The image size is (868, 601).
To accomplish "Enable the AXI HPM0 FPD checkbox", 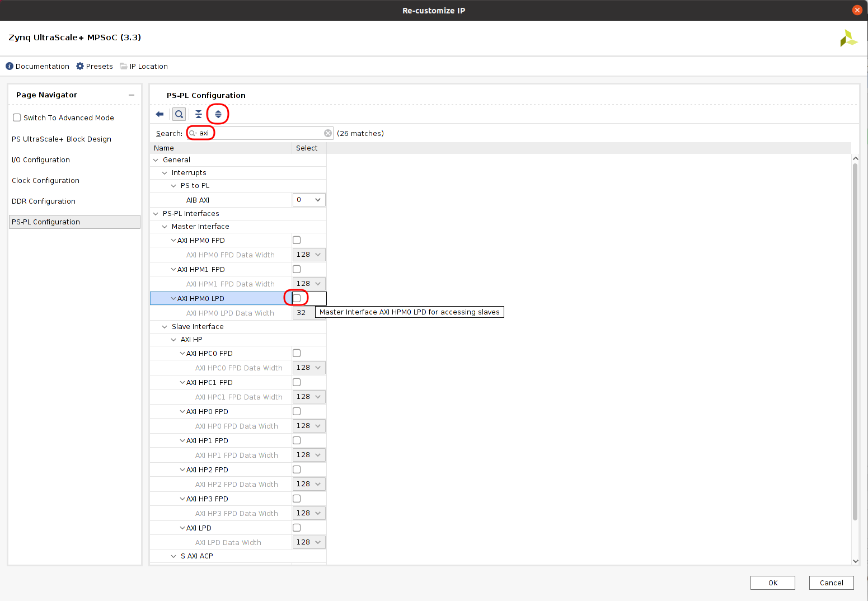I will [297, 240].
